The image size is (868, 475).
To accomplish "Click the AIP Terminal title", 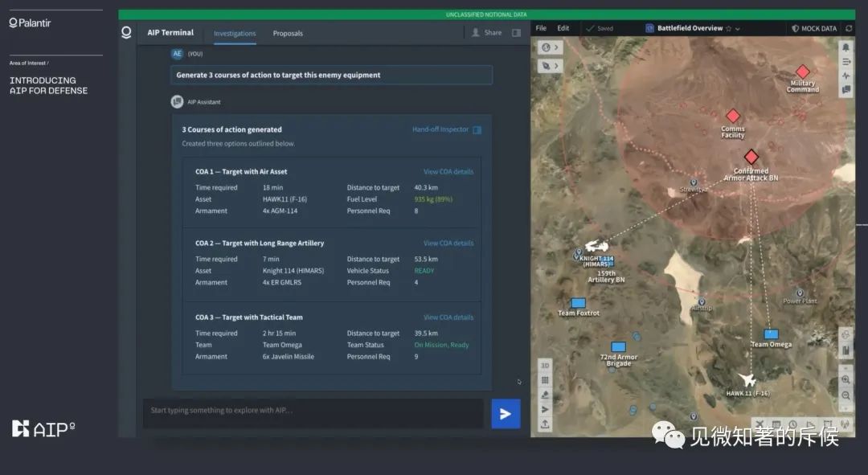I will pos(170,33).
